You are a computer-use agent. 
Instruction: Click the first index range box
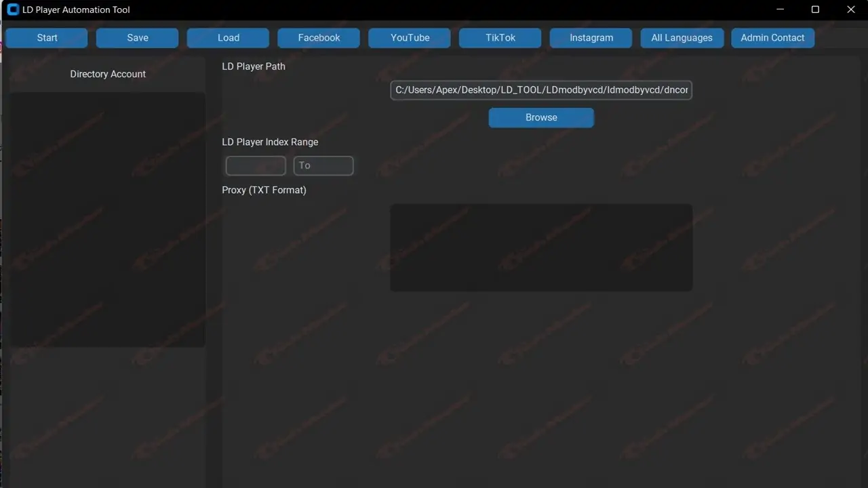[256, 165]
